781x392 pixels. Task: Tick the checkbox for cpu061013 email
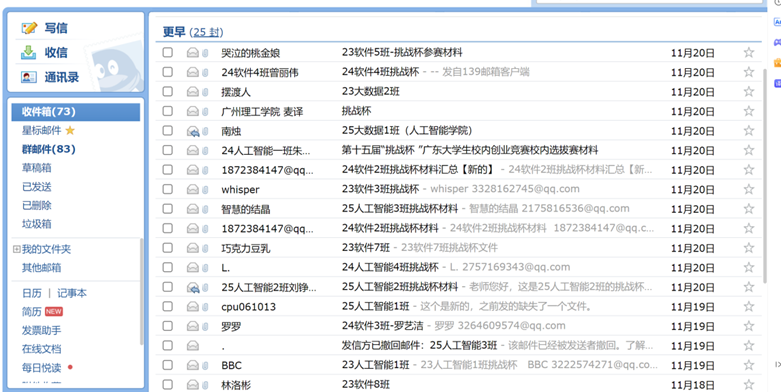pyautogui.click(x=168, y=306)
